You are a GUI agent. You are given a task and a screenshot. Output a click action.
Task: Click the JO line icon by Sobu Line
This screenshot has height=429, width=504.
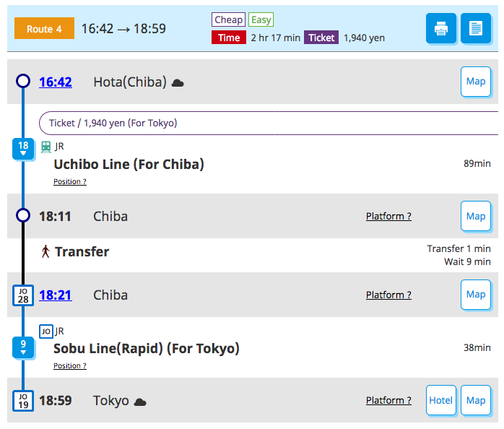(46, 331)
